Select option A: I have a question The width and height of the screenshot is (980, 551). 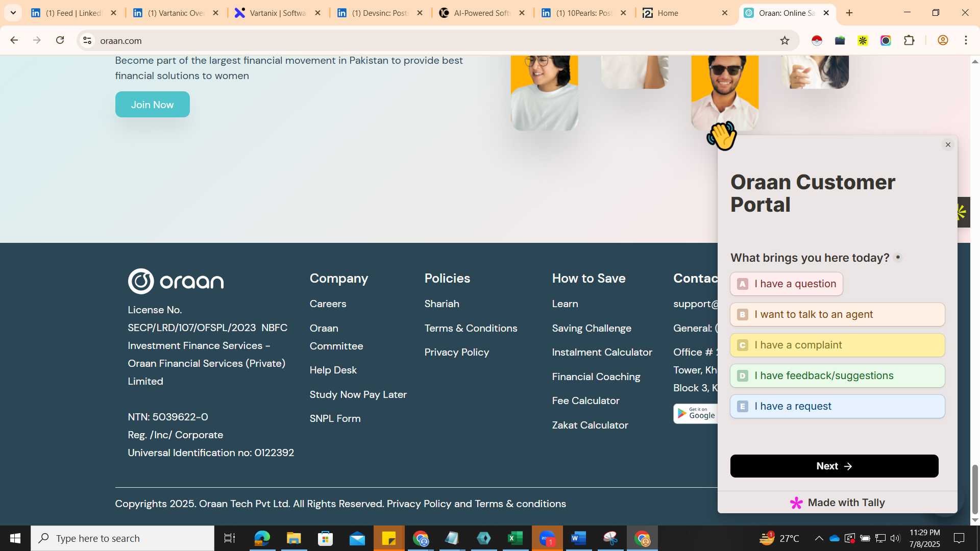click(x=787, y=284)
